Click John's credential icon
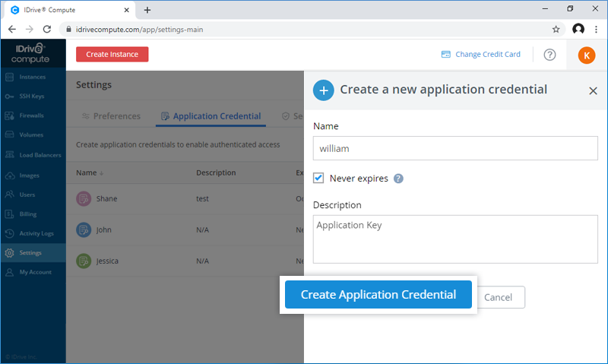 coord(84,229)
